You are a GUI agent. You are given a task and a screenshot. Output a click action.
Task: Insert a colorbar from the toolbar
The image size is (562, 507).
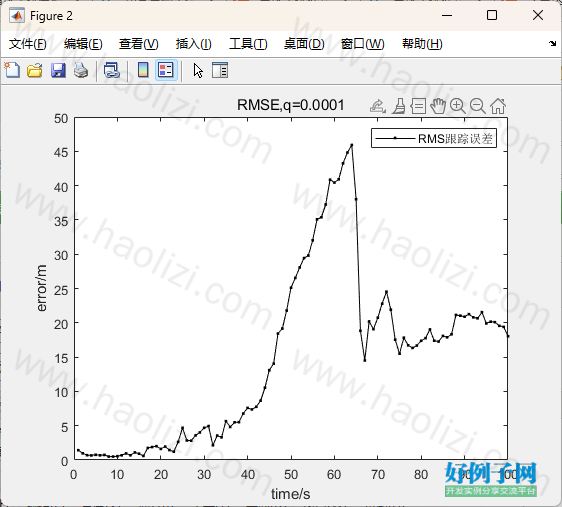(143, 70)
